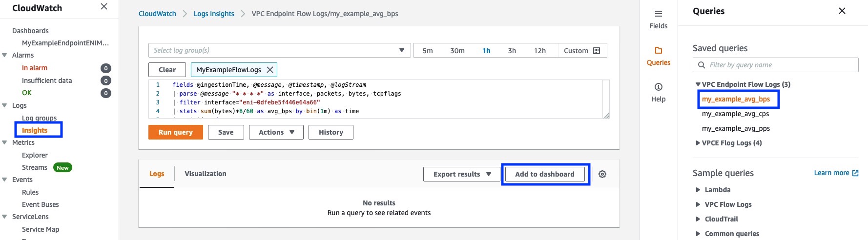Open the Queries panel icon

point(658,50)
